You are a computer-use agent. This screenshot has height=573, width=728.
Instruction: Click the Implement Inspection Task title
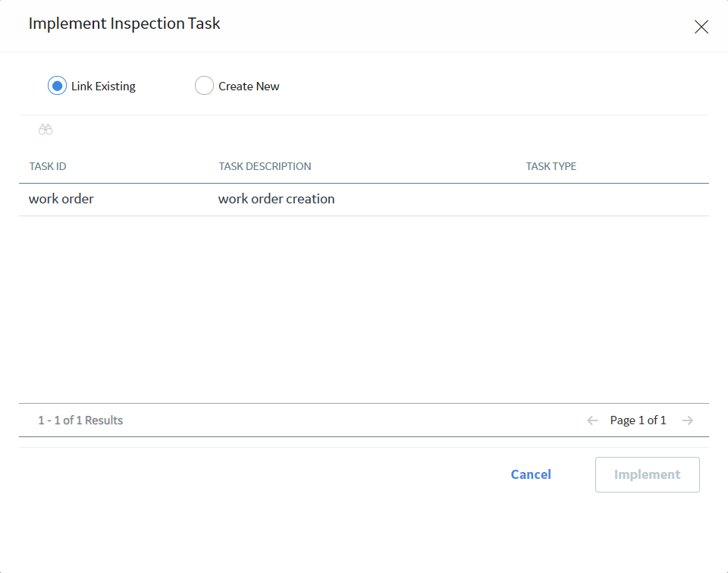124,24
